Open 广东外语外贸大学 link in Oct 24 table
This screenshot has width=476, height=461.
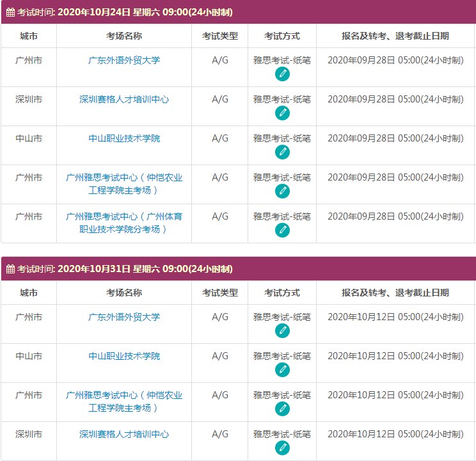tap(124, 60)
